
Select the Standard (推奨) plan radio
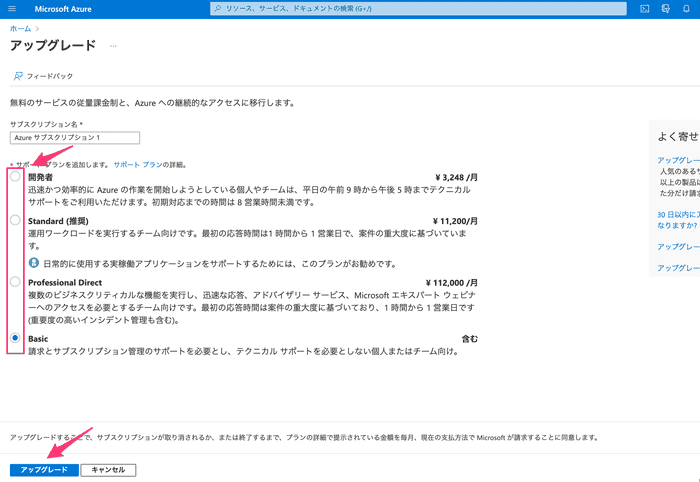[x=15, y=220]
